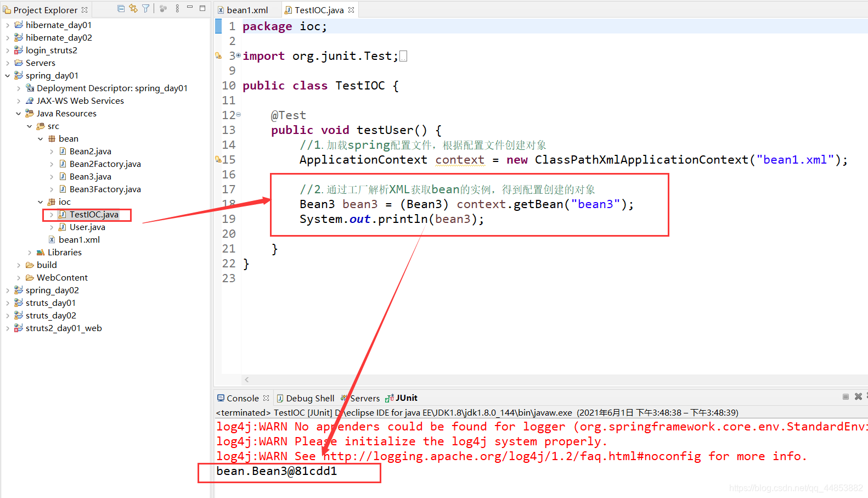The image size is (868, 498).
Task: Select Bean3.java in the tree
Action: tap(91, 177)
